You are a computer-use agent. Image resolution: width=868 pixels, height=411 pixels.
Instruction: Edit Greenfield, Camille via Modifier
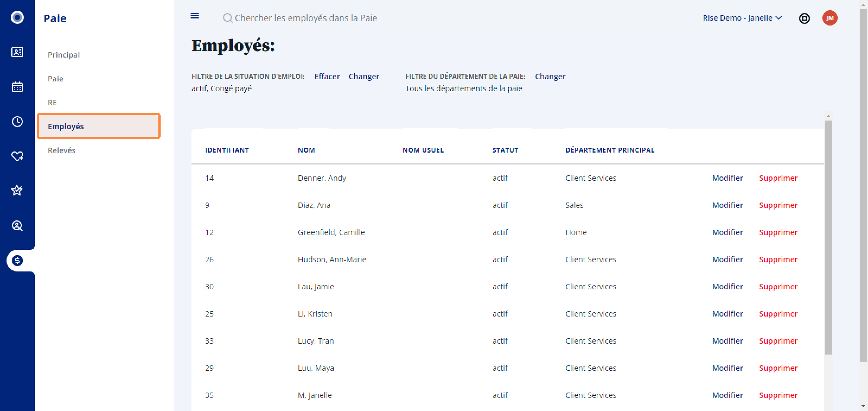(727, 232)
